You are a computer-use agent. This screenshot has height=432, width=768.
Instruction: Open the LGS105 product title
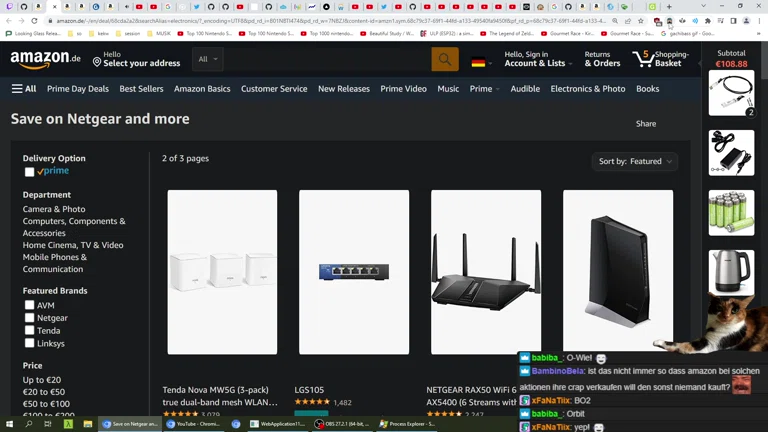click(309, 390)
